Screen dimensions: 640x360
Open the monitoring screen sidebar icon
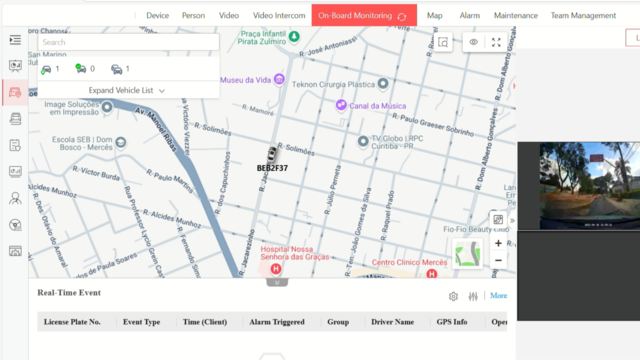15,66
